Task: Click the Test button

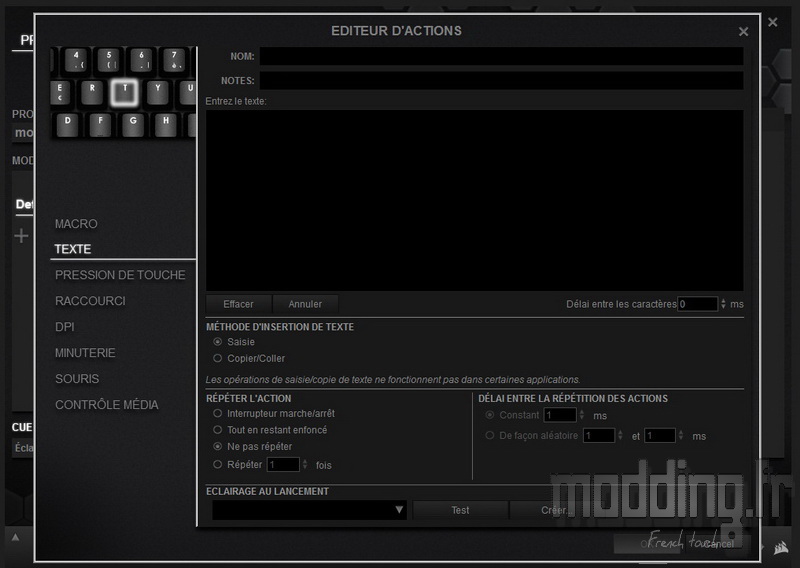Action: (460, 510)
